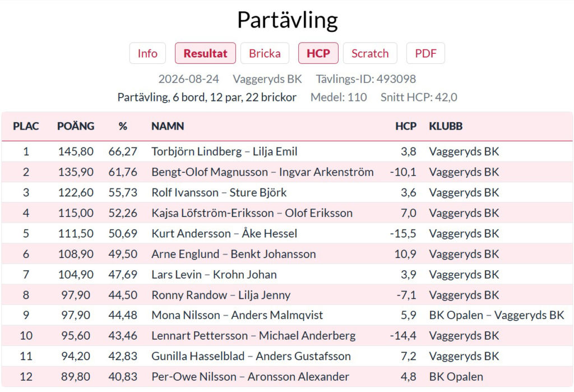Show Scratch results
The height and width of the screenshot is (392, 574).
(x=370, y=53)
